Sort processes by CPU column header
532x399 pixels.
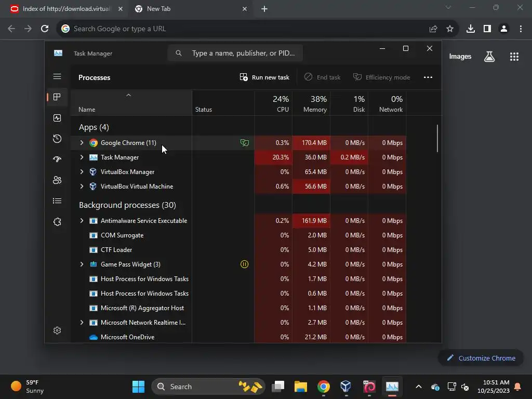(273, 103)
